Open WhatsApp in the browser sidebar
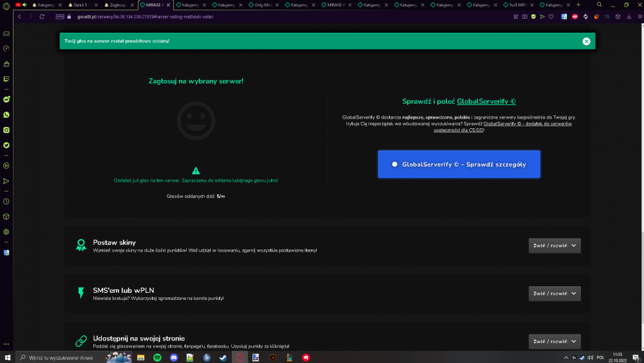644x363 pixels. click(6, 115)
